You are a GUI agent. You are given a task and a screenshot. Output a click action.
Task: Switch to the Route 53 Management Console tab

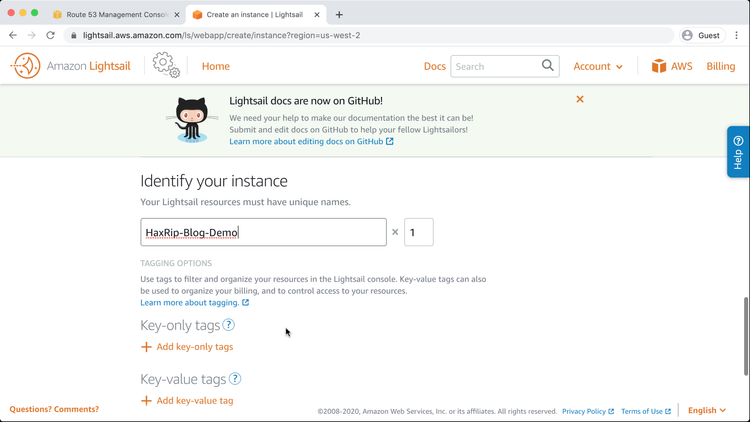[x=116, y=15]
